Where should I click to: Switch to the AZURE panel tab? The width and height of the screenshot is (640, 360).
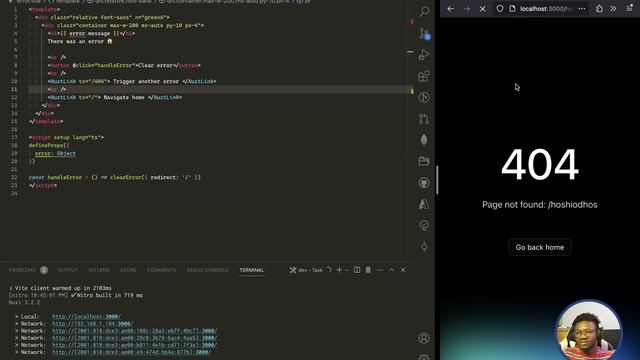[x=128, y=270]
